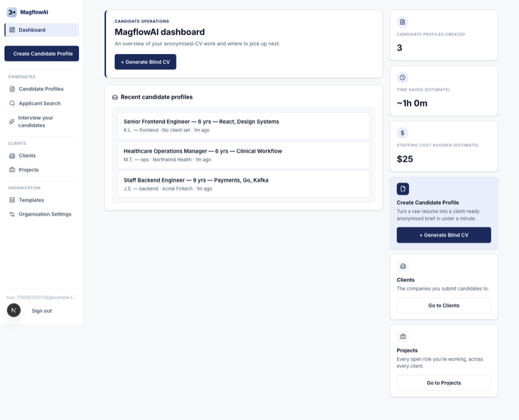Click the dollar icon above Staffing Cost Avoided
This screenshot has width=519, height=420.
(x=403, y=133)
